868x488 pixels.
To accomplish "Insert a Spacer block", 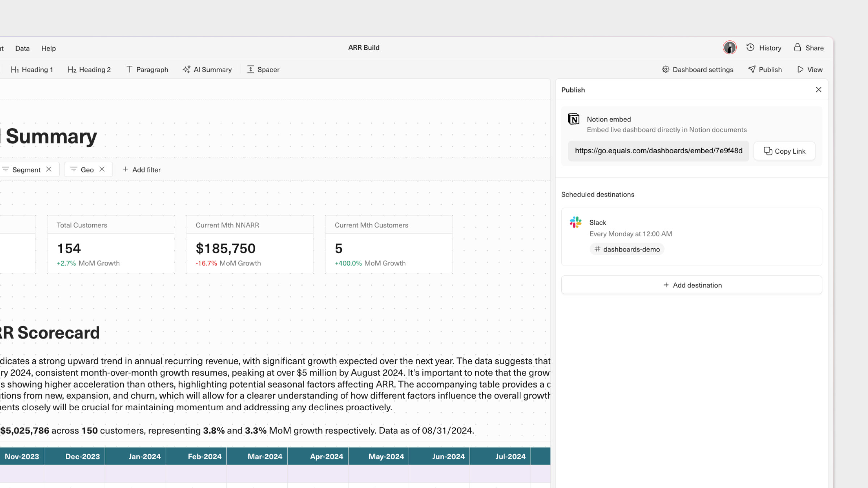I will [x=263, y=69].
